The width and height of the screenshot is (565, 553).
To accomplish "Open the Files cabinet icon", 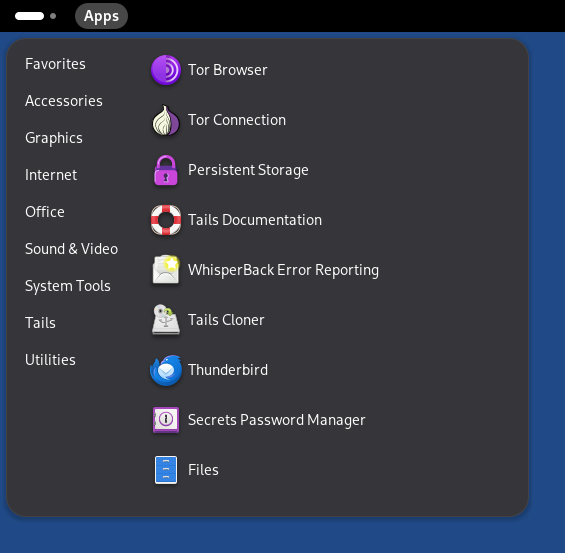I will pos(166,470).
